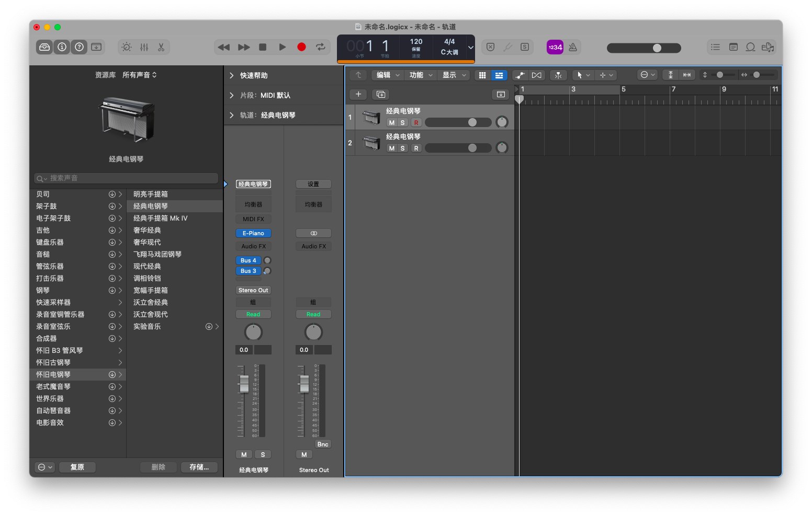The height and width of the screenshot is (516, 812).
Task: Open the pointer tool dropdown menu
Action: tap(583, 75)
